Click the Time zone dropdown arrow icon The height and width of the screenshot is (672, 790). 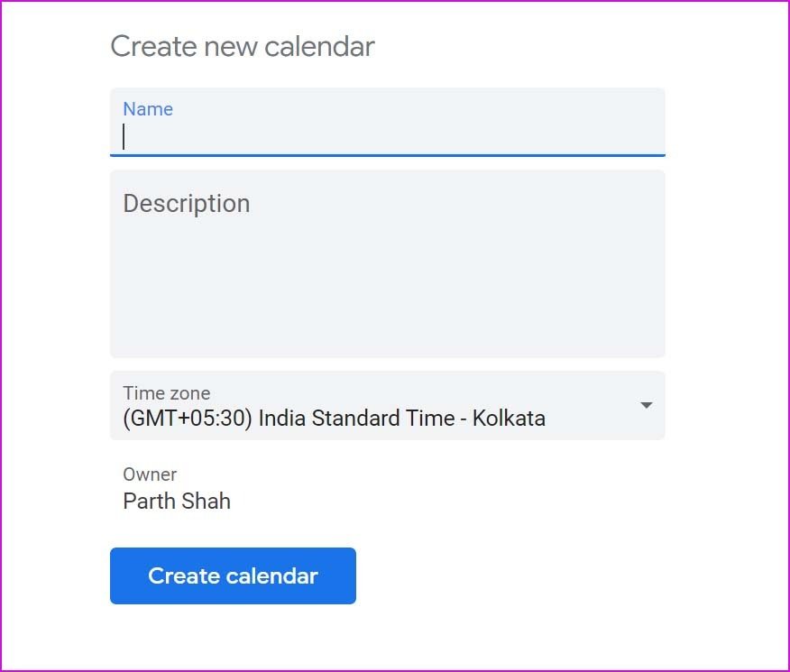click(x=646, y=405)
